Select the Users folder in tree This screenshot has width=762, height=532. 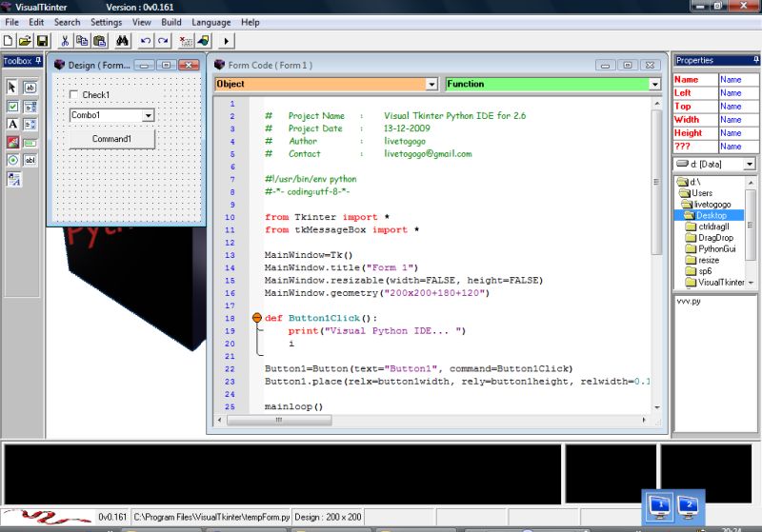697,193
